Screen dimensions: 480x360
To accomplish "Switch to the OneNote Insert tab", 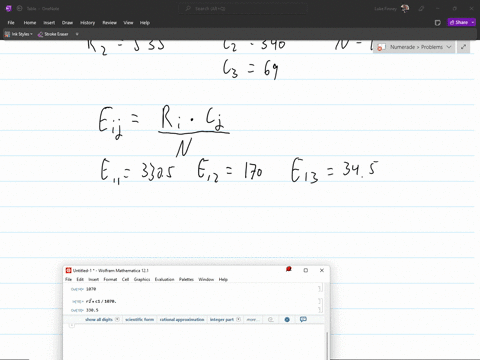I will click(x=49, y=23).
